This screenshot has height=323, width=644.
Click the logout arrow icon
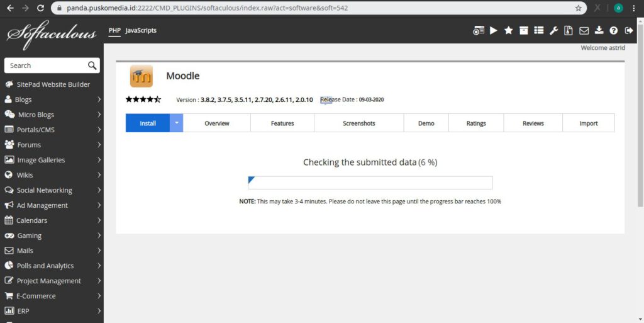pos(629,30)
